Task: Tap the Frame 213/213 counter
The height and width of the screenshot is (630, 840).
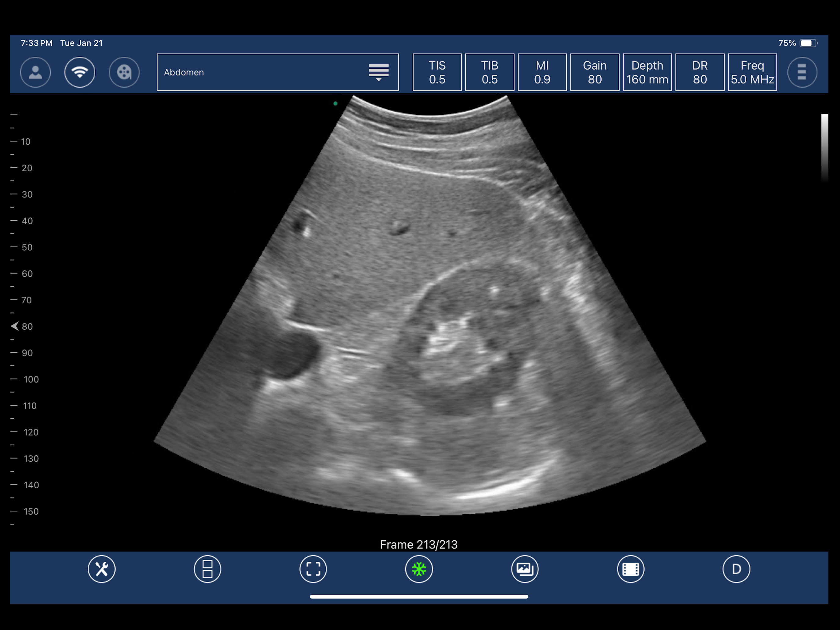Action: 419,545
